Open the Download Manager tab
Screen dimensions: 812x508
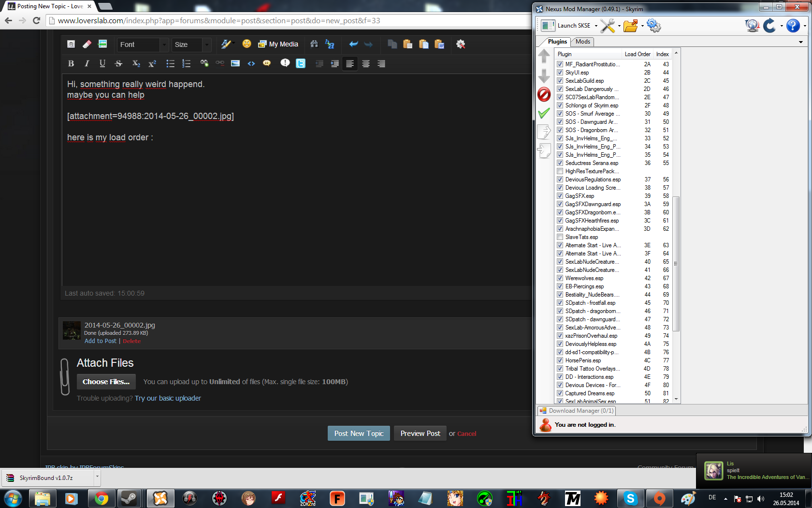pyautogui.click(x=577, y=411)
